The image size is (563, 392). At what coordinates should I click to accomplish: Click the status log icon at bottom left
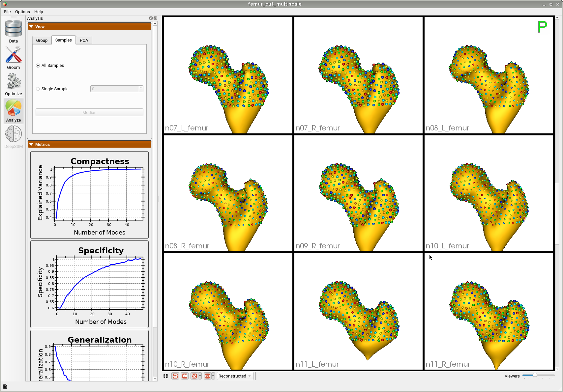(5, 387)
